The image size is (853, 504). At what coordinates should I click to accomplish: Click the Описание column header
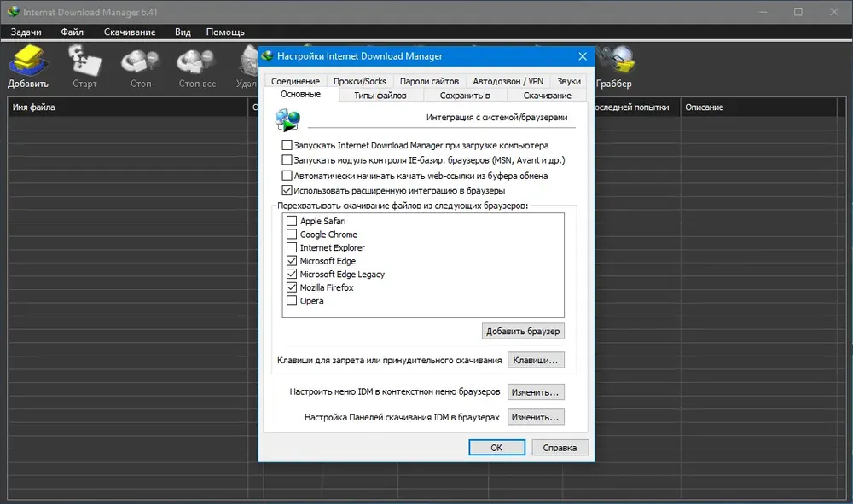[759, 107]
